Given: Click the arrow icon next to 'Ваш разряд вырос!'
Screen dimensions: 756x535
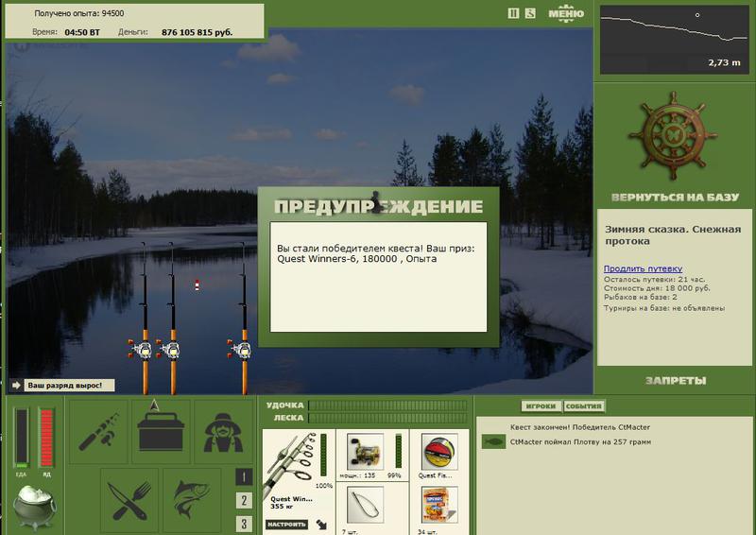Looking at the screenshot, I should pos(16,386).
